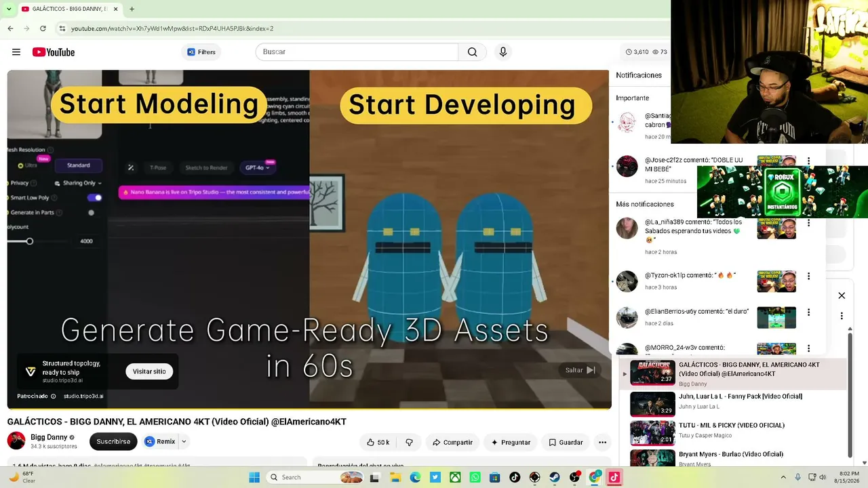
Task: Start voice search with the microphone
Action: [503, 52]
